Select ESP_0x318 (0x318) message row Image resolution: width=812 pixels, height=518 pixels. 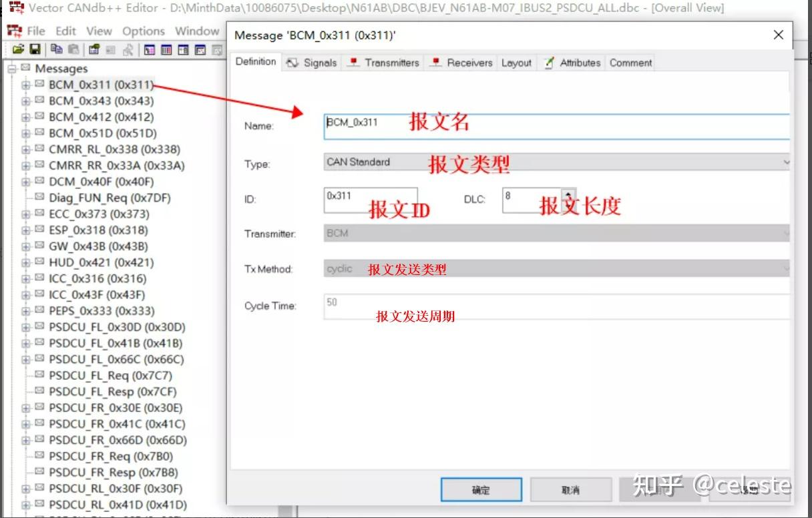tap(98, 230)
